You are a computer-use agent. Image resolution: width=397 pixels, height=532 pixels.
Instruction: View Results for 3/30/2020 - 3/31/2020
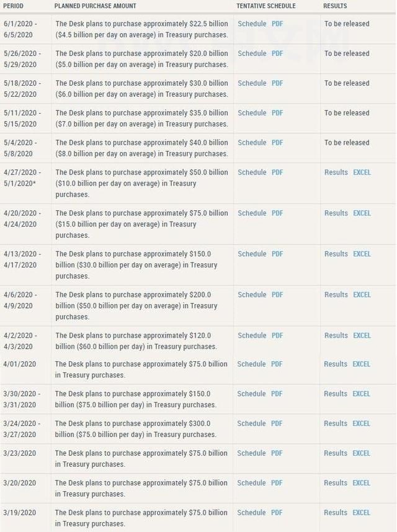point(336,394)
